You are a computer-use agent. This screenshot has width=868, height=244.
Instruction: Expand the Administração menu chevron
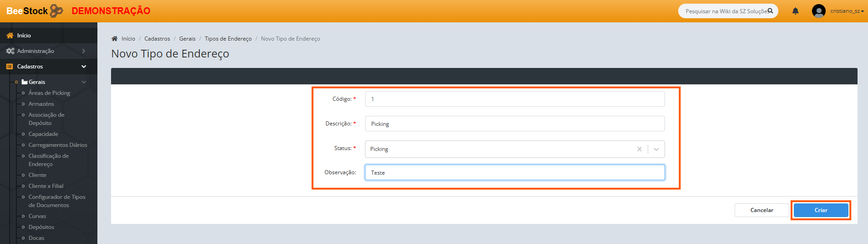[84, 51]
